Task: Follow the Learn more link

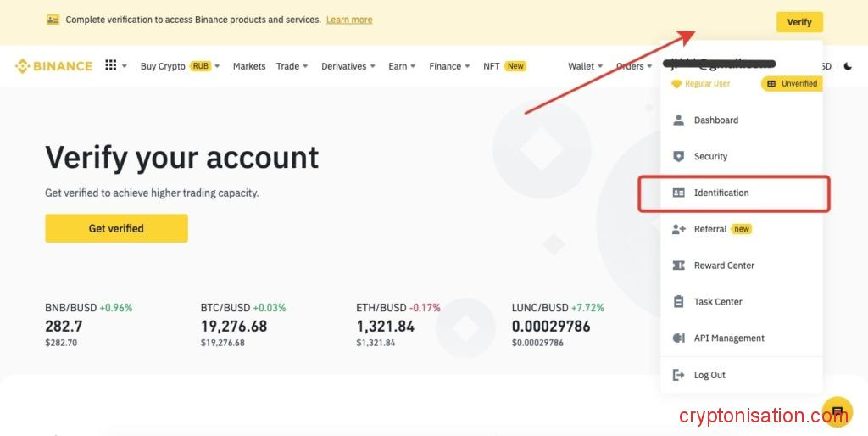Action: point(349,20)
